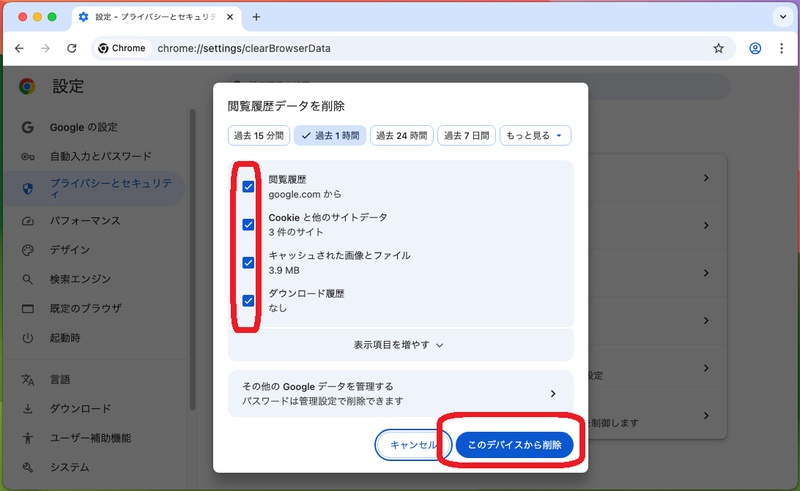Image resolution: width=800 pixels, height=491 pixels.
Task: Click the Google G icon in sidebar
Action: coord(28,127)
